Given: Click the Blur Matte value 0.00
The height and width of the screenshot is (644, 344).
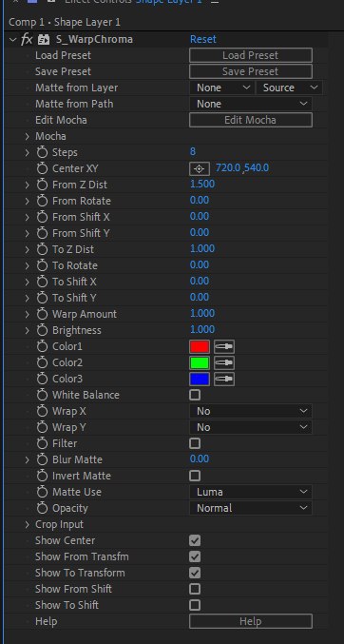Looking at the screenshot, I should pos(200,459).
